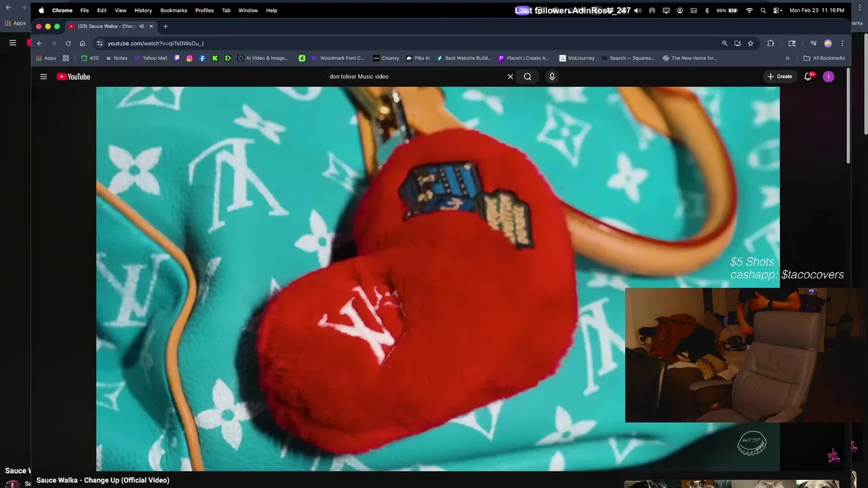Open the zoom magnifier in address bar
Screen dimensions: 868x488
[x=725, y=43]
